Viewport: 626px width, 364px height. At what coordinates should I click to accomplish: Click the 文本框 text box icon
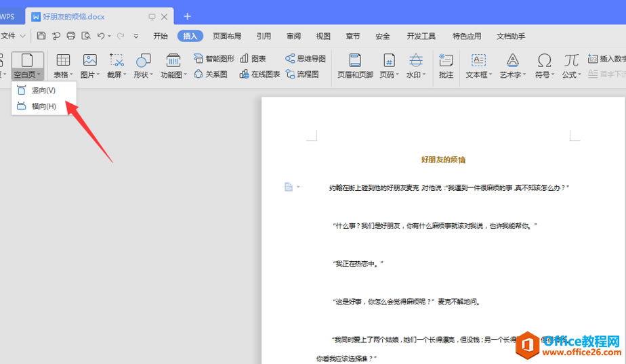click(478, 60)
